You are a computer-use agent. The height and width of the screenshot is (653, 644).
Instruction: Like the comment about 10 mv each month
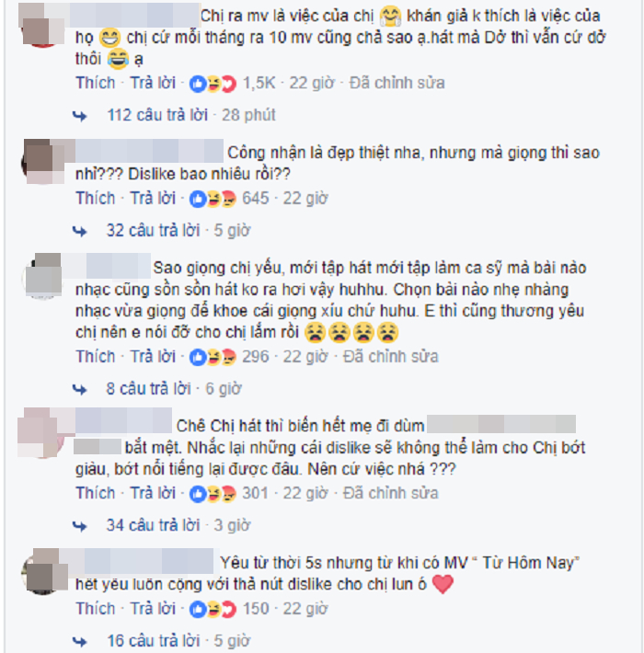point(96,83)
